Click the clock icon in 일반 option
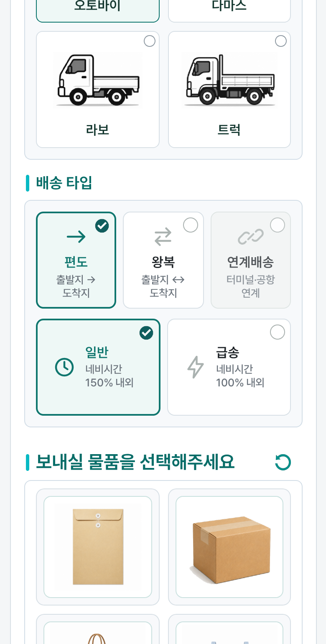This screenshot has width=326, height=644. (x=64, y=367)
